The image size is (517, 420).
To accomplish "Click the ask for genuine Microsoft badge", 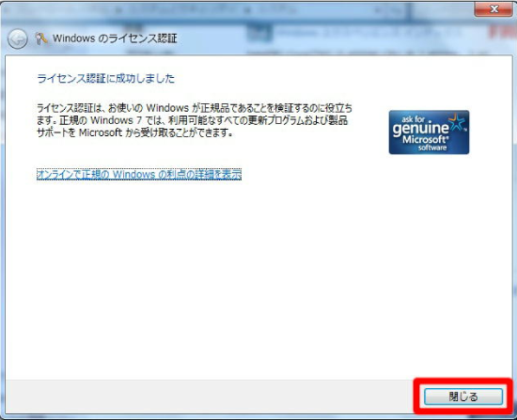I will 429,132.
